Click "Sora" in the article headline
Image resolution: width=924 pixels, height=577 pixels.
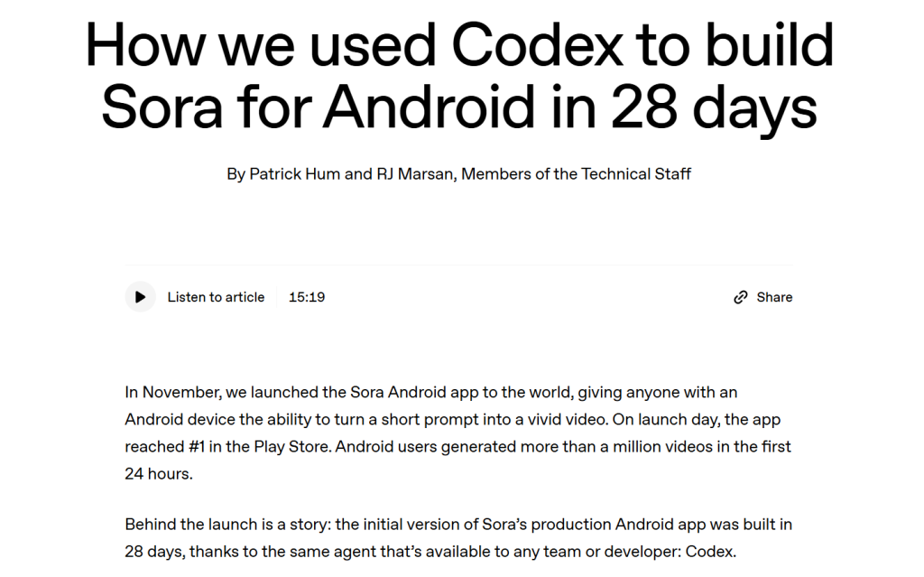pyautogui.click(x=159, y=108)
